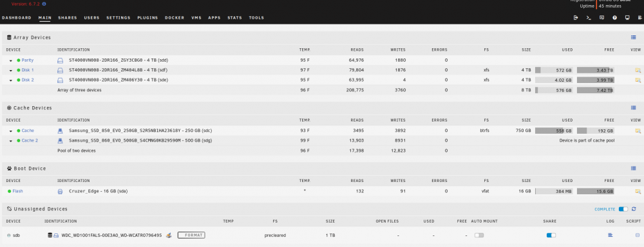Browse Cache contents via view icon
The height and width of the screenshot is (247, 644).
tap(638, 131)
